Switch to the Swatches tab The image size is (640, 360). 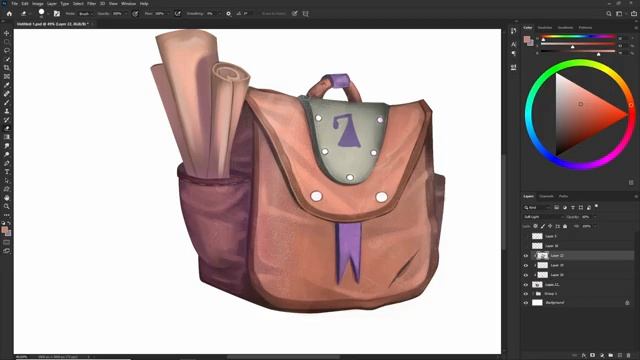click(x=544, y=28)
